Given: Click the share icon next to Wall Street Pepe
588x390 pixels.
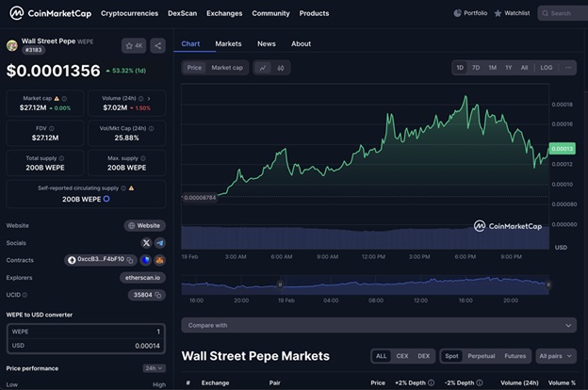Looking at the screenshot, I should coord(157,45).
